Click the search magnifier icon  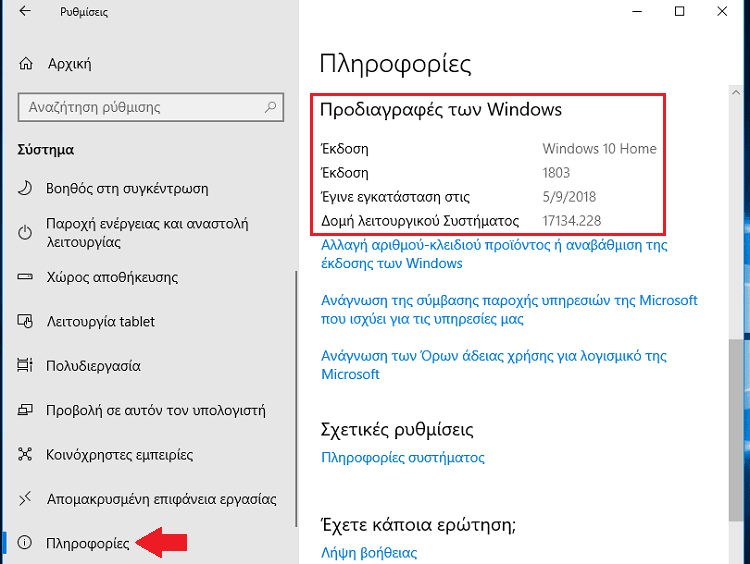[x=271, y=107]
